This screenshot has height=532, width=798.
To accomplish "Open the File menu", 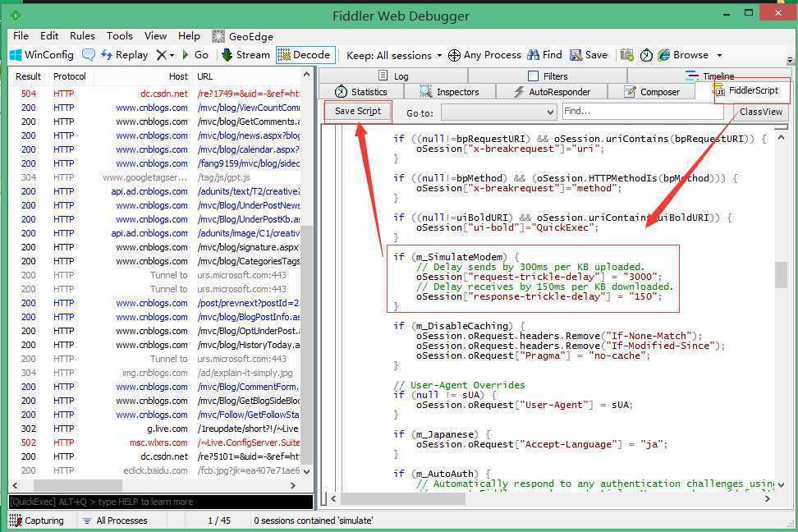I will [21, 35].
